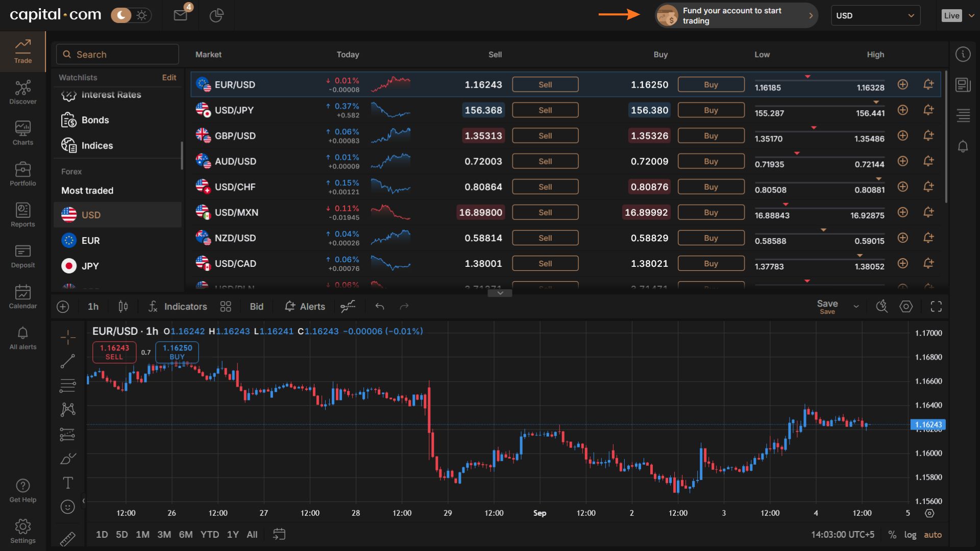Viewport: 980px width, 551px height.
Task: Undo the last chart action
Action: 379,307
